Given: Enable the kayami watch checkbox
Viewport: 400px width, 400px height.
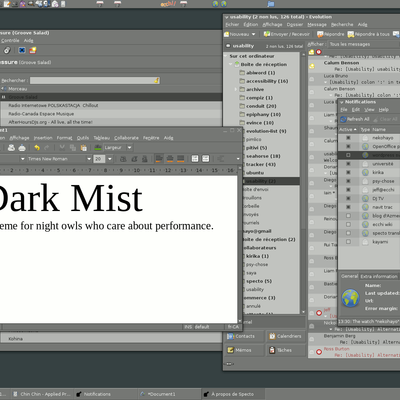Looking at the screenshot, I should pos(348,242).
